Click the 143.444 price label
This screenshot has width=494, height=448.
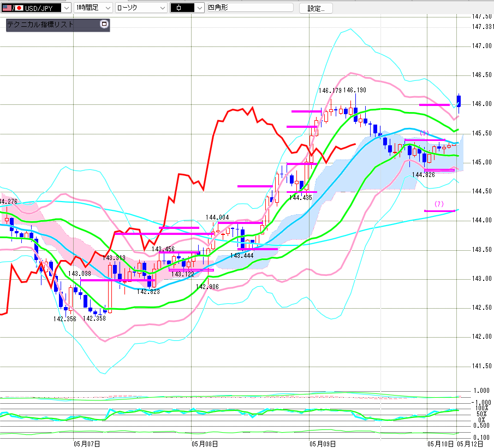click(x=242, y=256)
